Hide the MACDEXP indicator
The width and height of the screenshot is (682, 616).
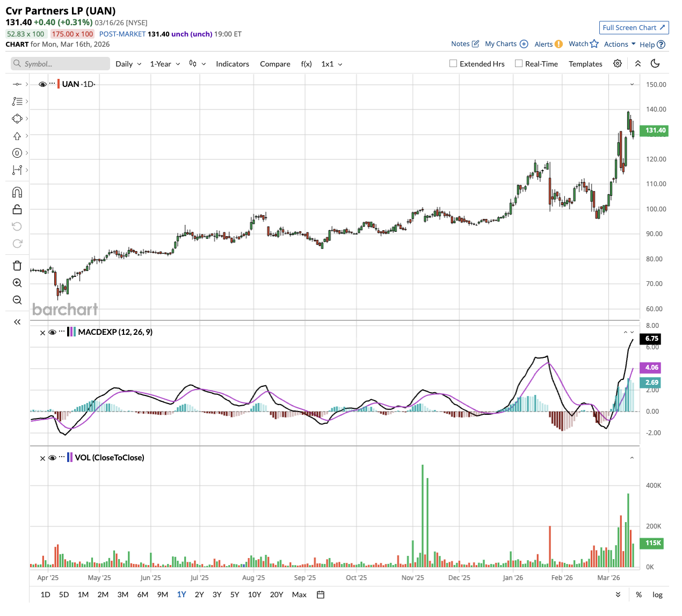coord(53,332)
